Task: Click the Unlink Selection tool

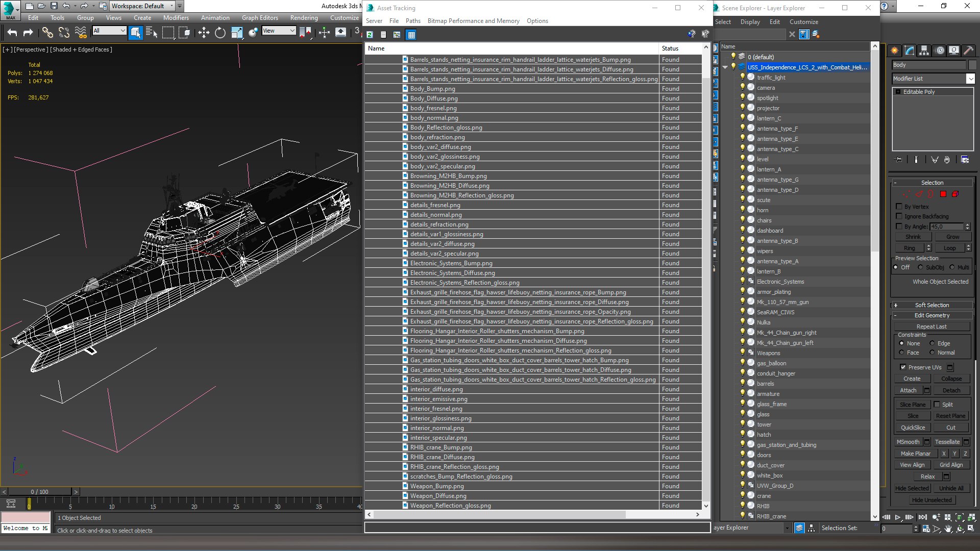Action: 64,33
